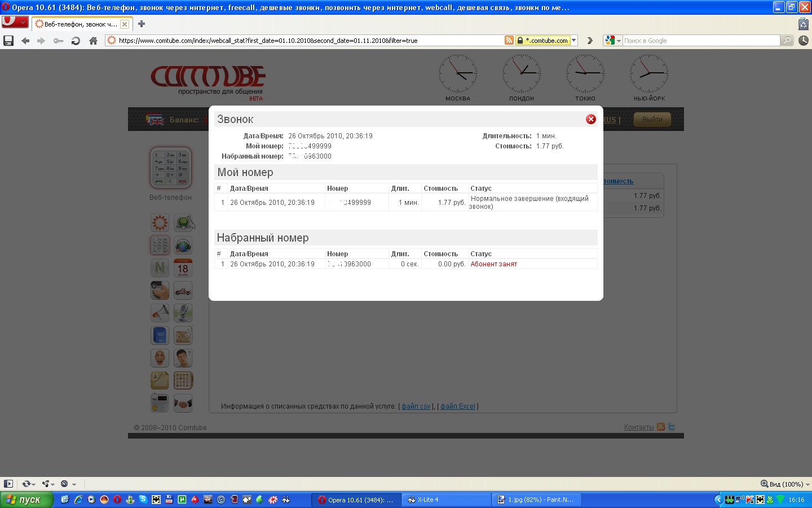Open the small keypad sidebar icon

(160, 245)
